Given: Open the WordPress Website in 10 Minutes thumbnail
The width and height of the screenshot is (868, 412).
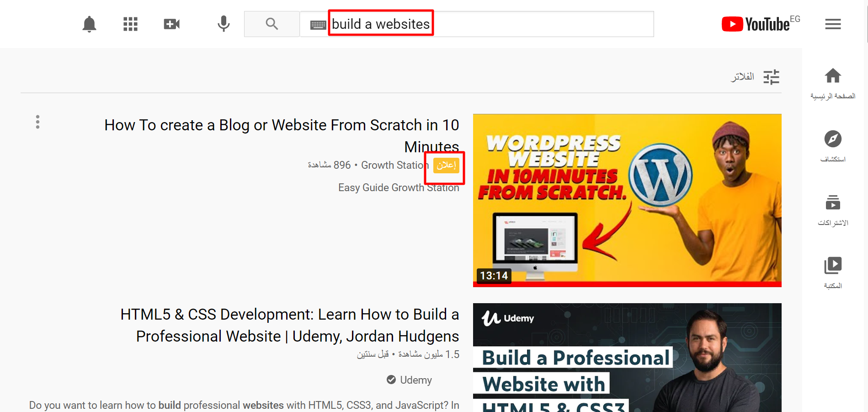Looking at the screenshot, I should pos(627,200).
